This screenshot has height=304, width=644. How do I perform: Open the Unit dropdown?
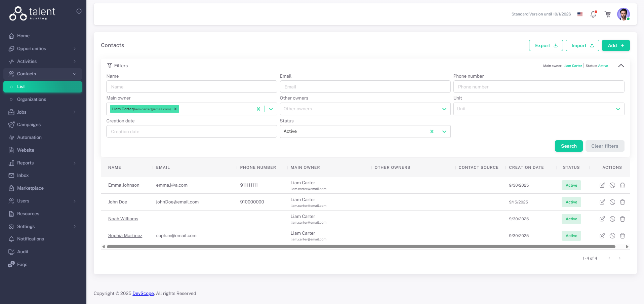[x=618, y=109]
